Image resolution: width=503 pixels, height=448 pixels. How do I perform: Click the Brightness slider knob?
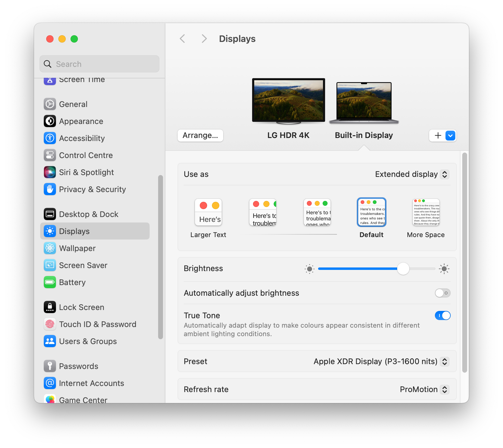[x=403, y=269]
